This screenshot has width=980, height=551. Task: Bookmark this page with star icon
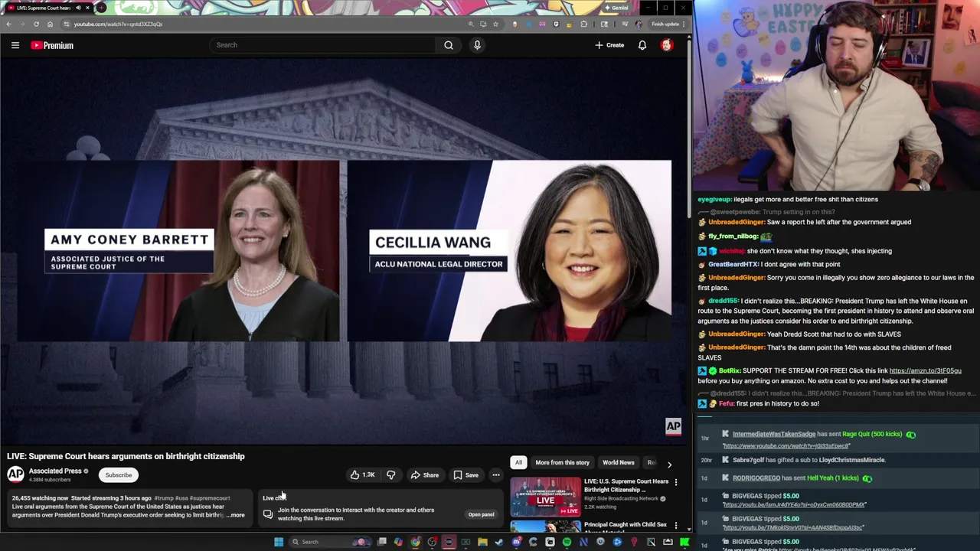[x=495, y=24]
